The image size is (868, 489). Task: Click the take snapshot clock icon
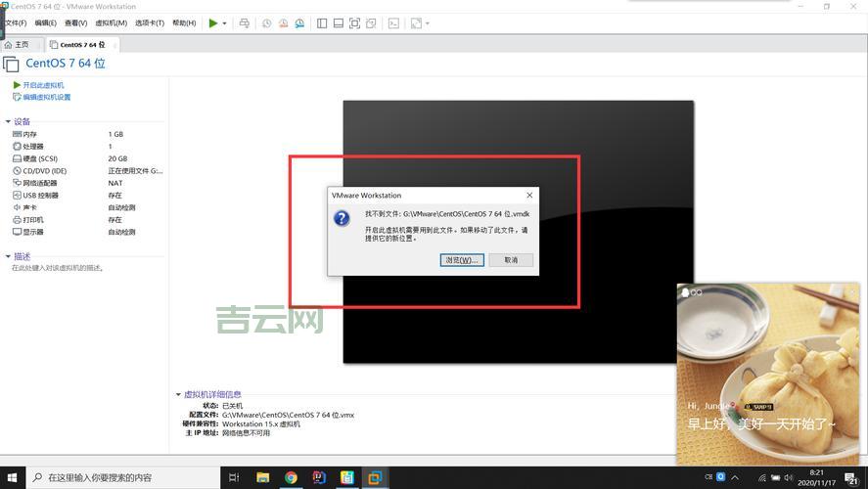tap(266, 23)
